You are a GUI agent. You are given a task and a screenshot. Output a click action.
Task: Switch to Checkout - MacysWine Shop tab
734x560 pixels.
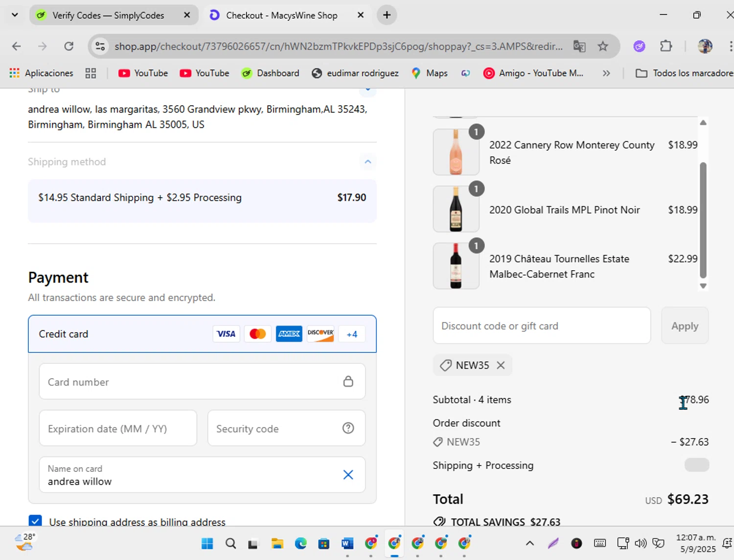(282, 15)
